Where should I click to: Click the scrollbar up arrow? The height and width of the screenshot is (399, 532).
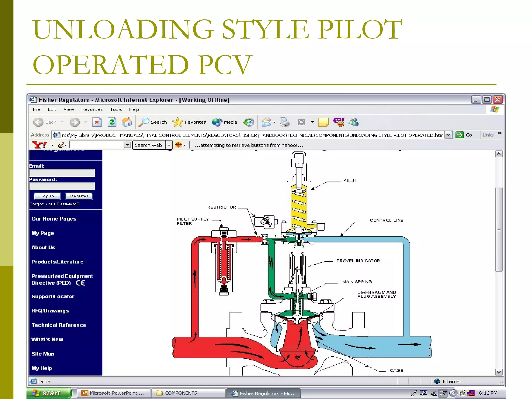click(499, 154)
